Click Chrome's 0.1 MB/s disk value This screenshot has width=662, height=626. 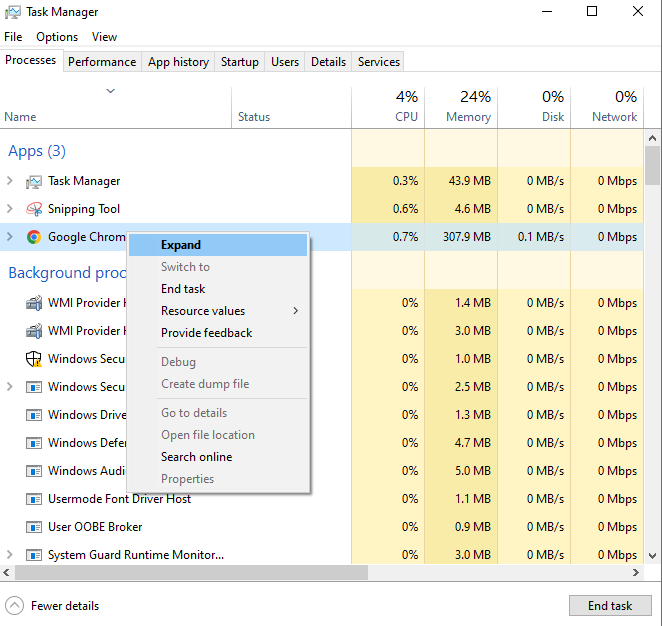tap(541, 237)
